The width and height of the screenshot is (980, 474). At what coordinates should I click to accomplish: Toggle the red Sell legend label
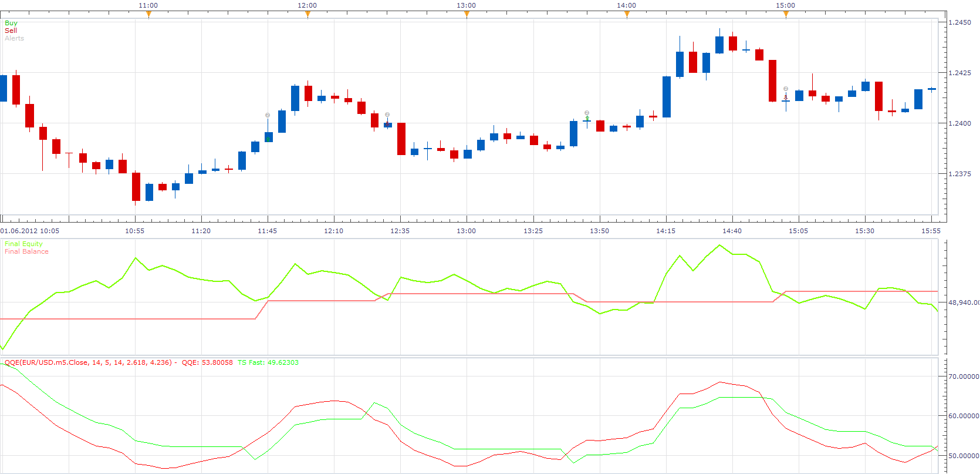click(x=11, y=31)
